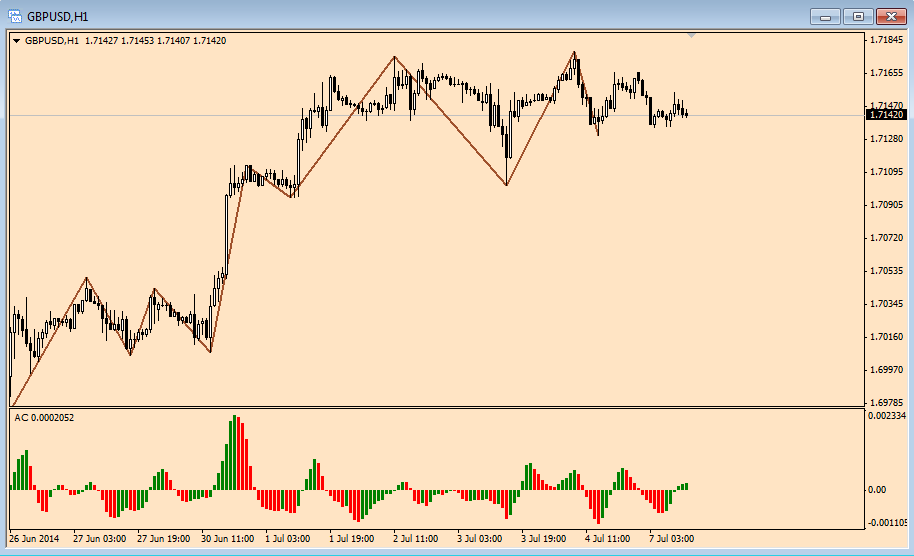Viewport: 914px width, 556px height.
Task: Close the GBPUSD,H1 chart window
Action: pos(891,17)
